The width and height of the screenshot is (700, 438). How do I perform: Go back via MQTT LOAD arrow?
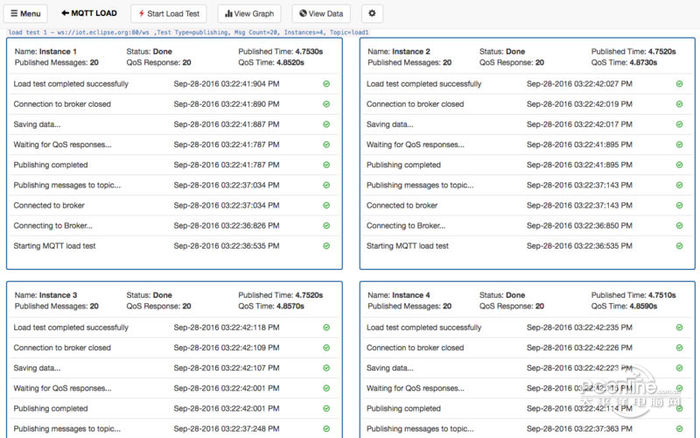[89, 14]
